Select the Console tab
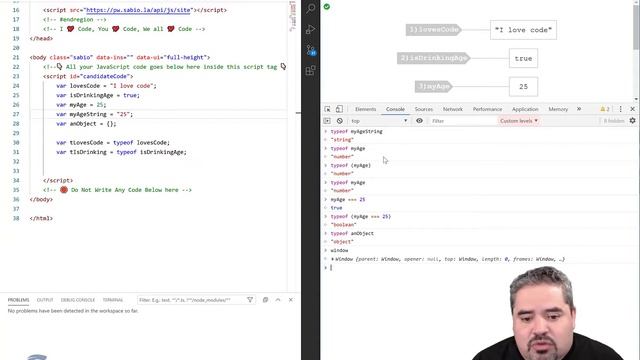This screenshot has width=640, height=360. [395, 109]
